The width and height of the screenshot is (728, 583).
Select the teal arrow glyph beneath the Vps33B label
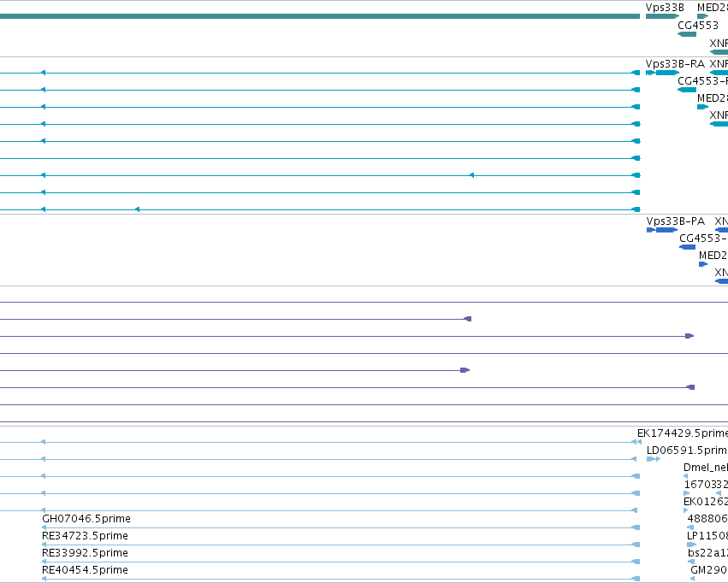point(662,16)
